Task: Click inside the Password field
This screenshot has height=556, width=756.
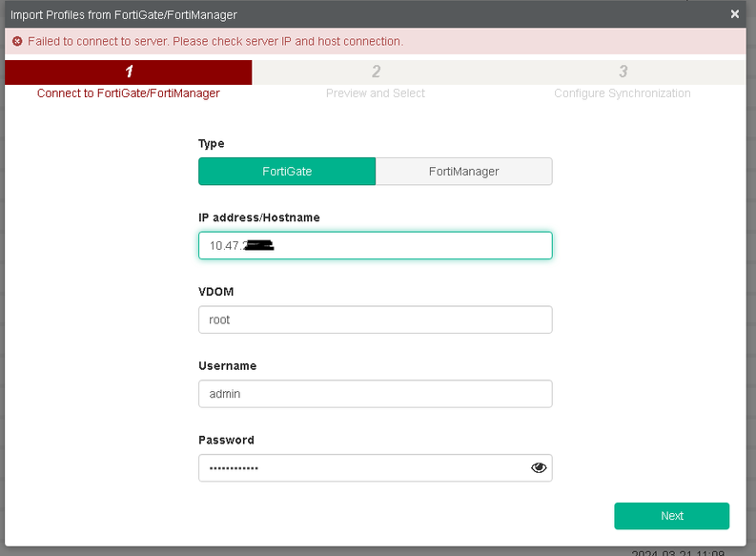Action: [x=362, y=468]
